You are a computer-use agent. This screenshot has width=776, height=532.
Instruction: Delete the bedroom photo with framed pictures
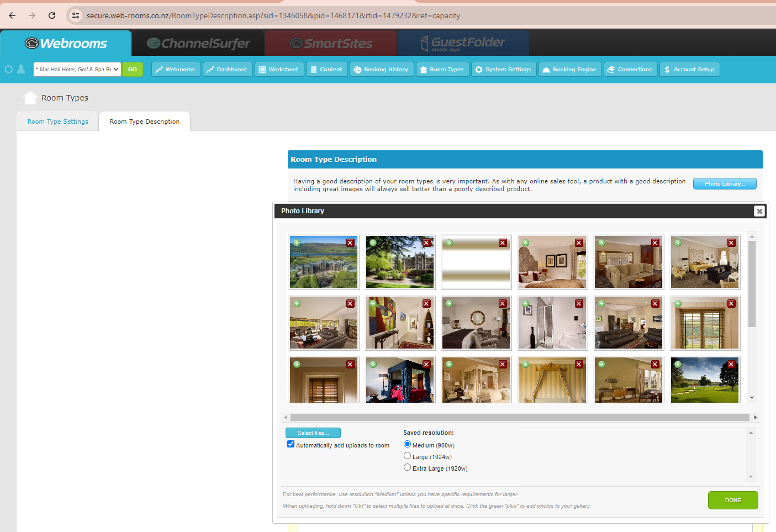579,243
